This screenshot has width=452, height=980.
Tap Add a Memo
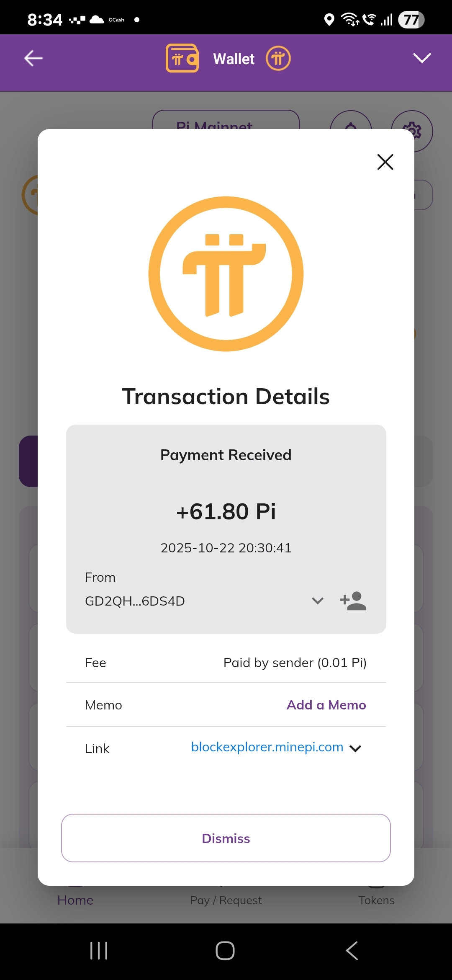click(x=326, y=705)
